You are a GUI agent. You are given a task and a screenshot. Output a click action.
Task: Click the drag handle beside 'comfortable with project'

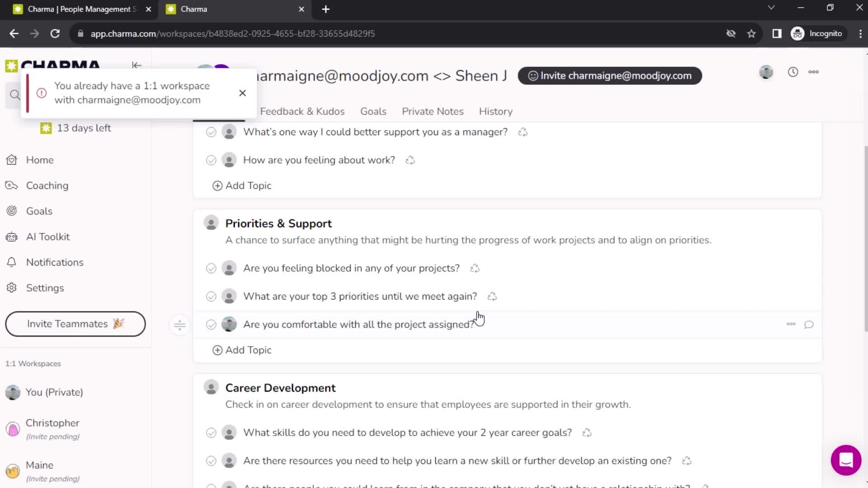click(179, 325)
